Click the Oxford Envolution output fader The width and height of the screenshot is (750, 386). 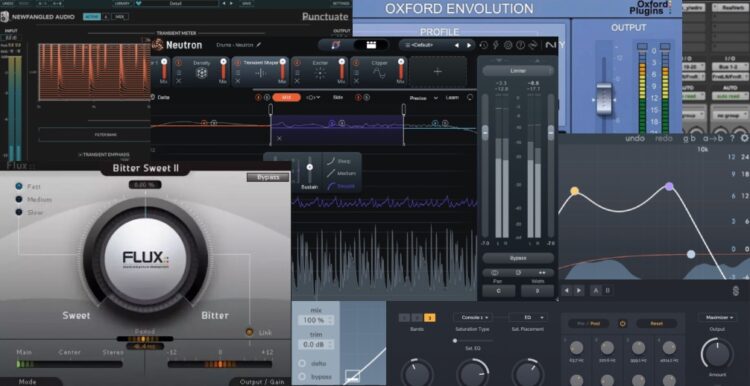tap(604, 99)
